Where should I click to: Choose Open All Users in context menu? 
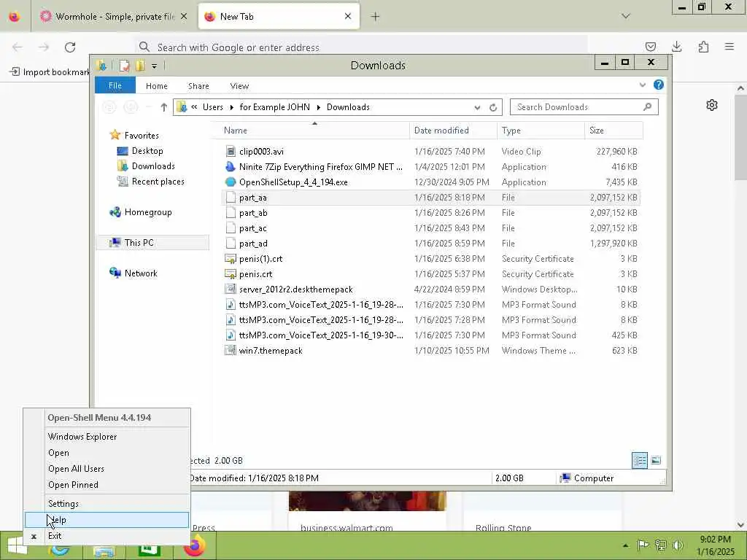click(107, 469)
